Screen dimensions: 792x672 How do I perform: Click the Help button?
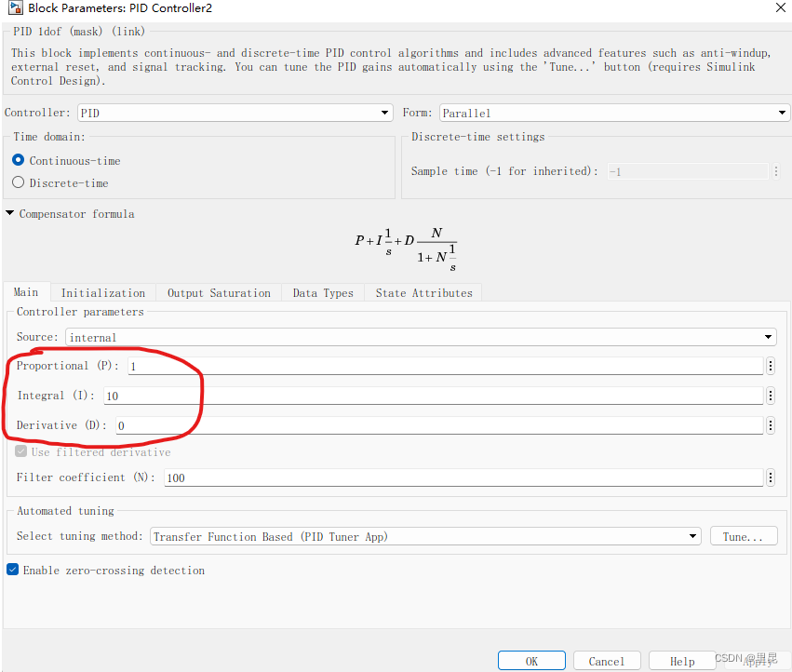682,661
